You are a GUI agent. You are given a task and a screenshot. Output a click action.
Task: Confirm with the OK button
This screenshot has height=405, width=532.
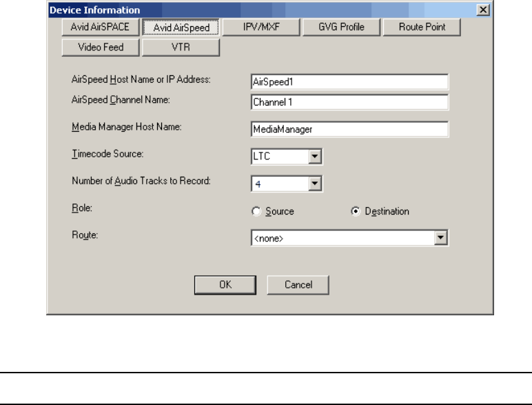[225, 285]
